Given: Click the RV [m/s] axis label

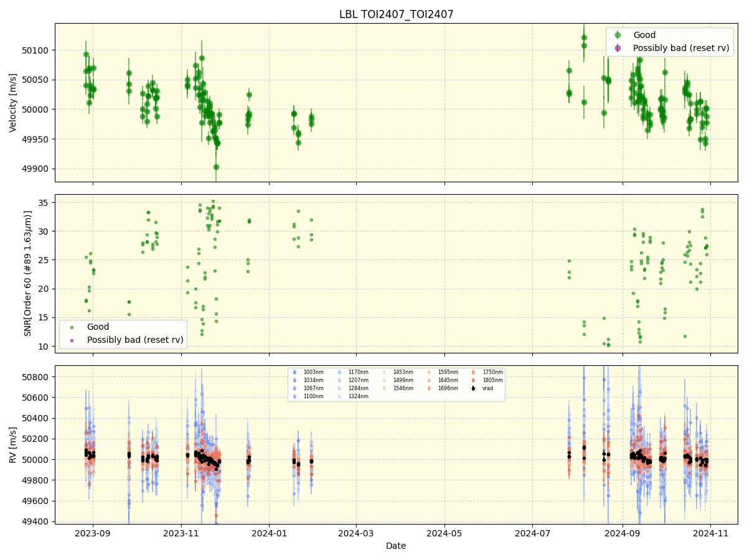Looking at the screenshot, I should click(13, 445).
